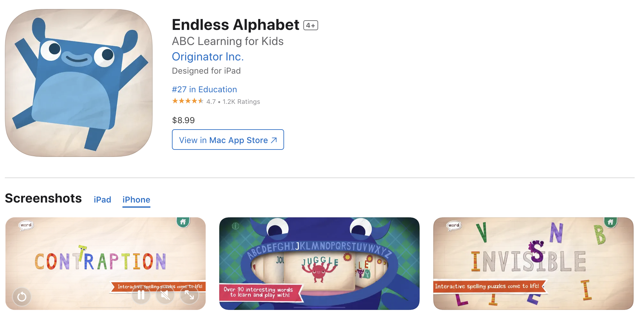Switch to the iPad screenshots tab
644x326 pixels.
102,200
